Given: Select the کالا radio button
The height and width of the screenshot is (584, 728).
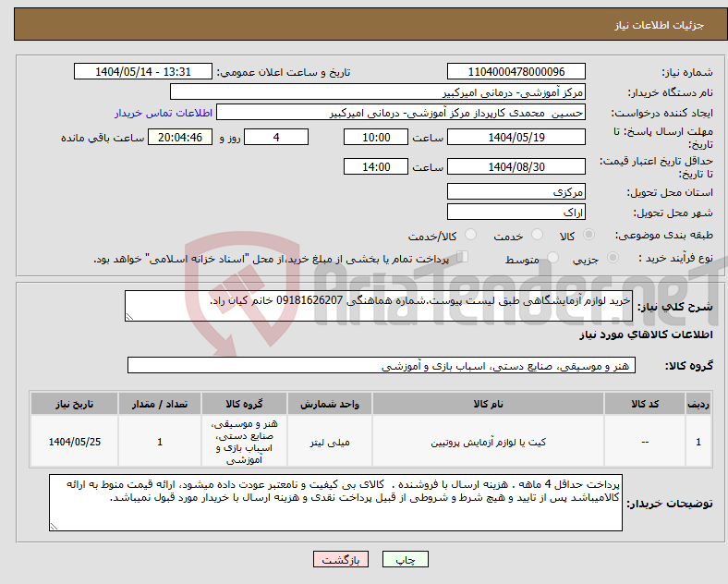Looking at the screenshot, I should [588, 235].
